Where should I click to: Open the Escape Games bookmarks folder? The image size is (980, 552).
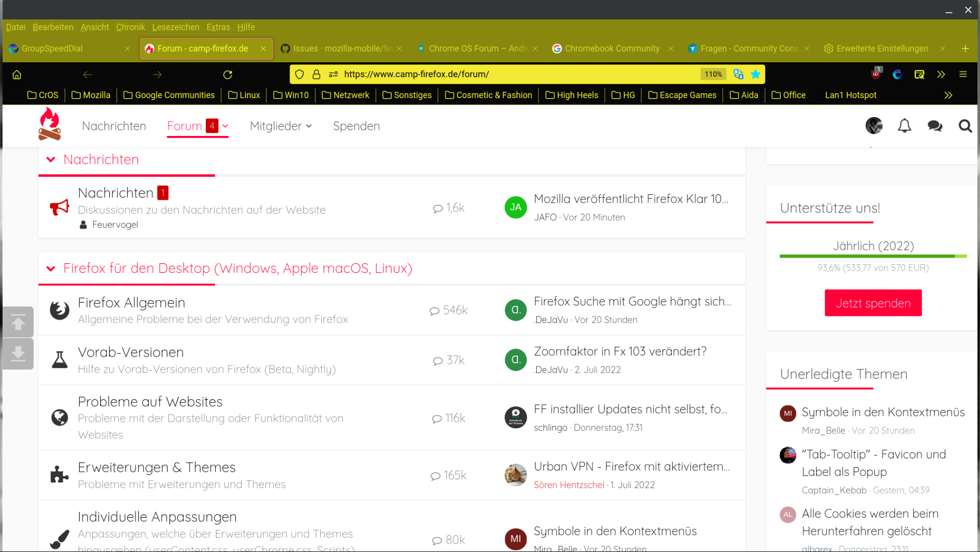[682, 96]
